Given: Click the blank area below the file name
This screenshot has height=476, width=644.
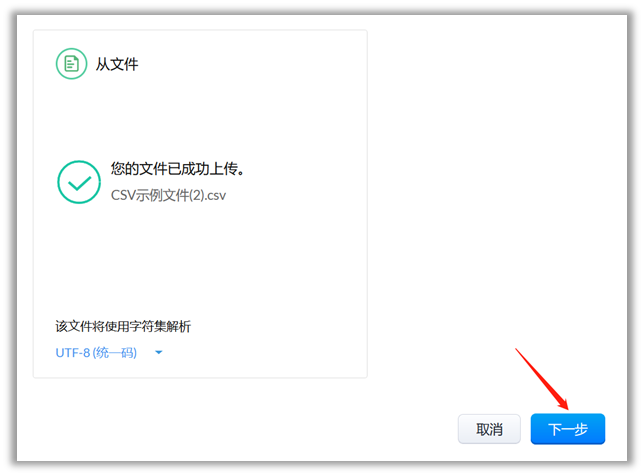Looking at the screenshot, I should [168, 250].
